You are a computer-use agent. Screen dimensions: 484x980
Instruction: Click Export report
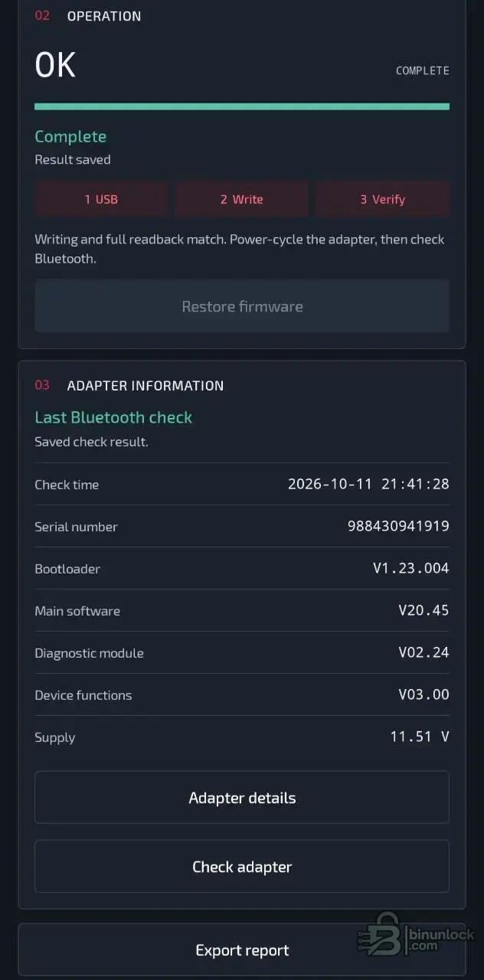(x=242, y=950)
